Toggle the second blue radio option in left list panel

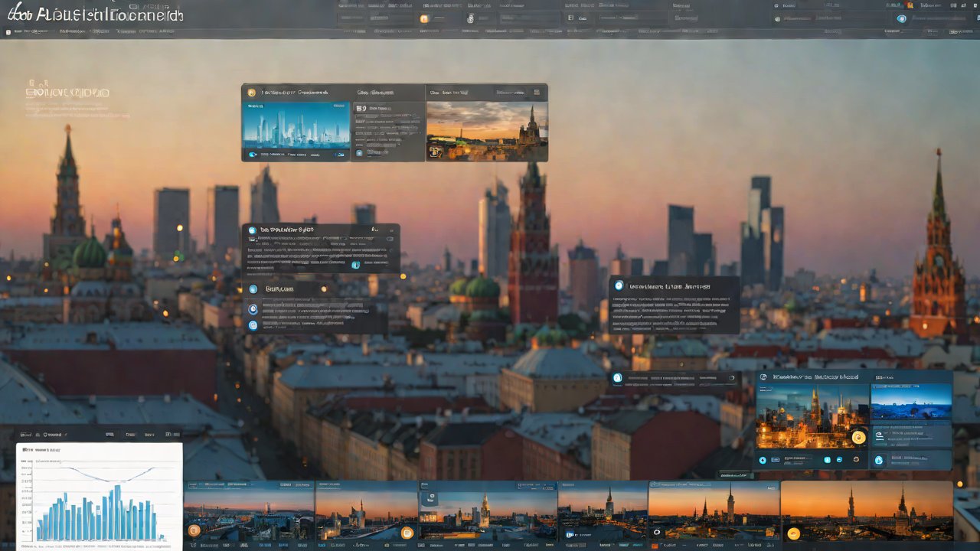[253, 309]
